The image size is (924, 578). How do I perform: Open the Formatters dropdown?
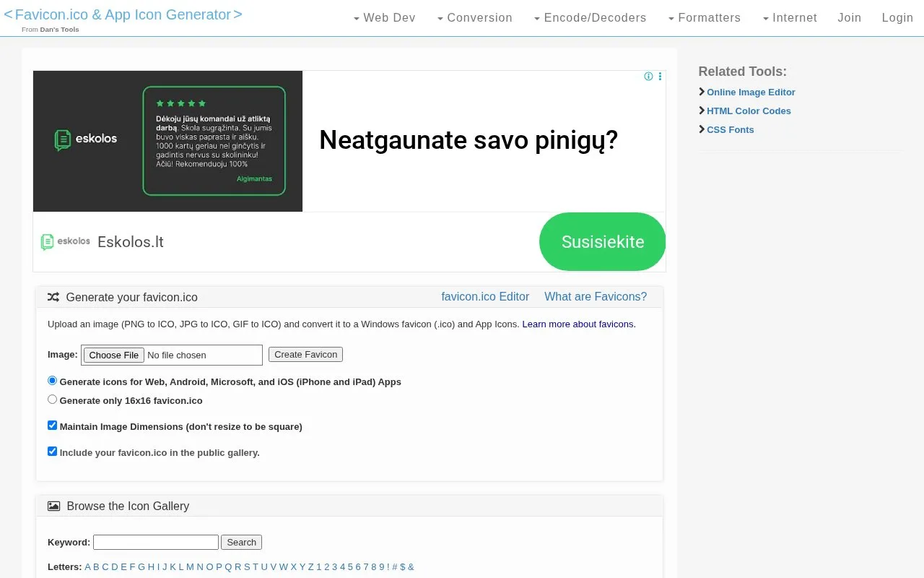[x=704, y=18]
